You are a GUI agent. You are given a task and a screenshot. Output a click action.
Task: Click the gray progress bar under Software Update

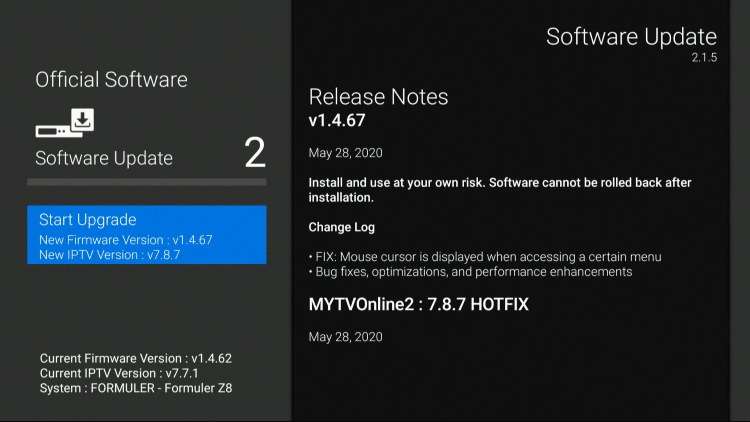pos(146,183)
